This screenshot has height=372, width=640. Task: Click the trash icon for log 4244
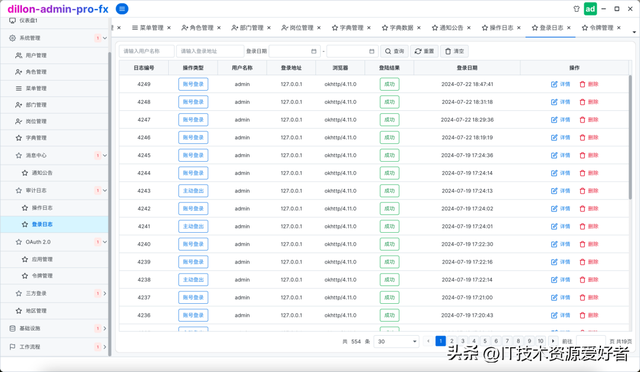582,173
